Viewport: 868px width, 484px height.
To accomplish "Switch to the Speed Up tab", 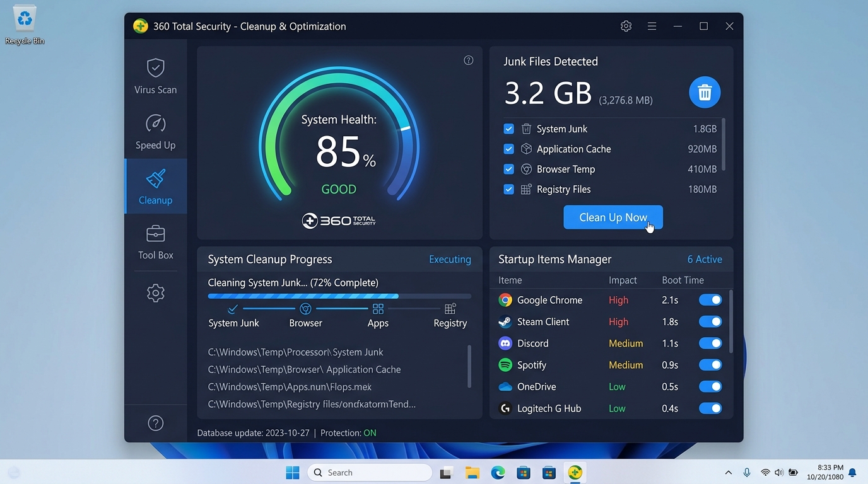I will (155, 132).
